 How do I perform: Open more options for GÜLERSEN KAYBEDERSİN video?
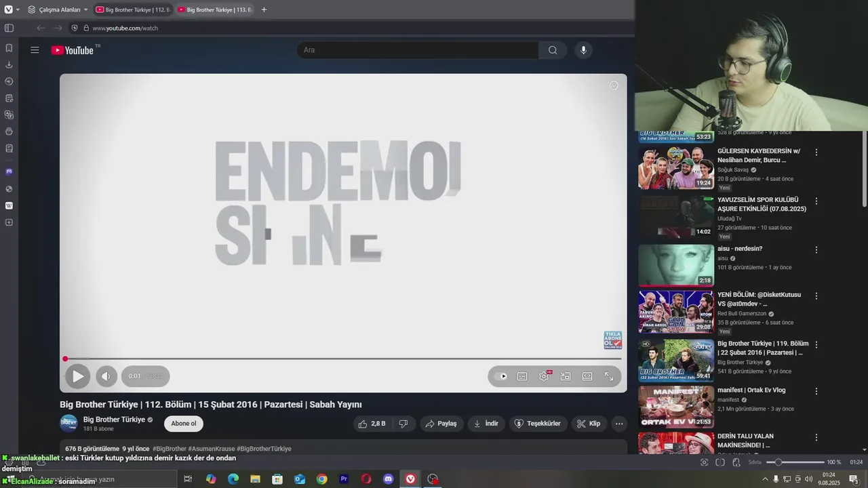(816, 152)
